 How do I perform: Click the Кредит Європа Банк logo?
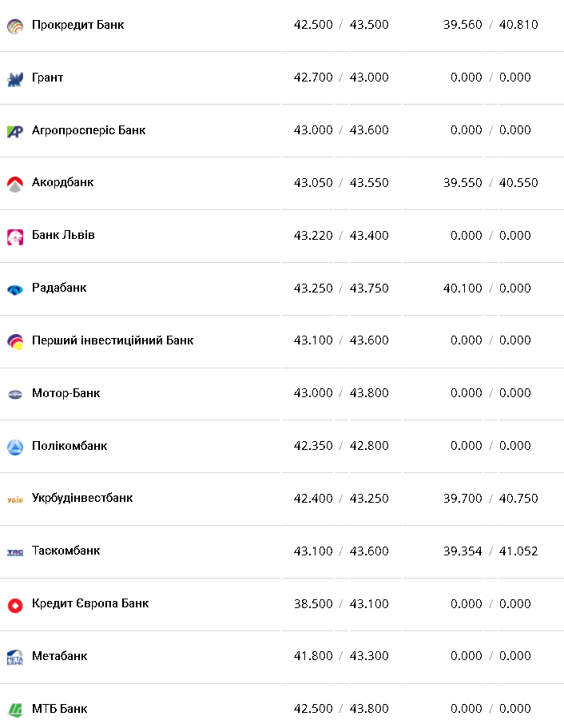point(15,605)
